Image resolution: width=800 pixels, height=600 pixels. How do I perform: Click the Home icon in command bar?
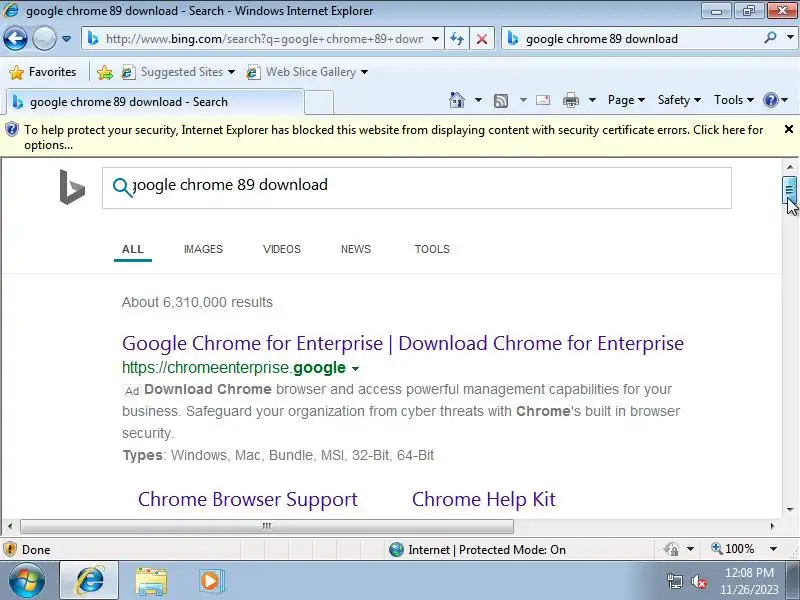tap(457, 100)
